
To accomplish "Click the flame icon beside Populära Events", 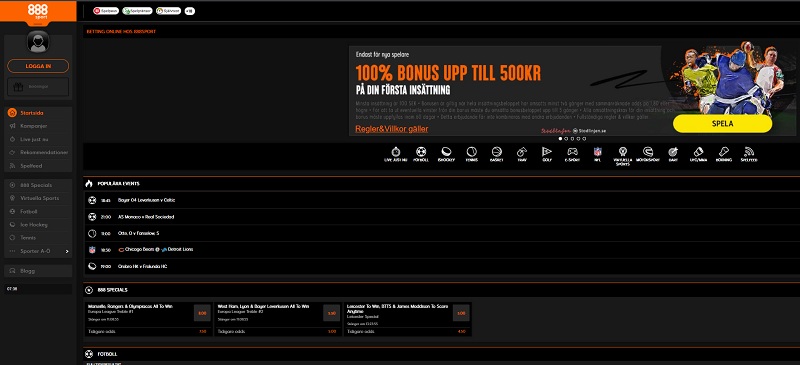I will click(x=89, y=183).
